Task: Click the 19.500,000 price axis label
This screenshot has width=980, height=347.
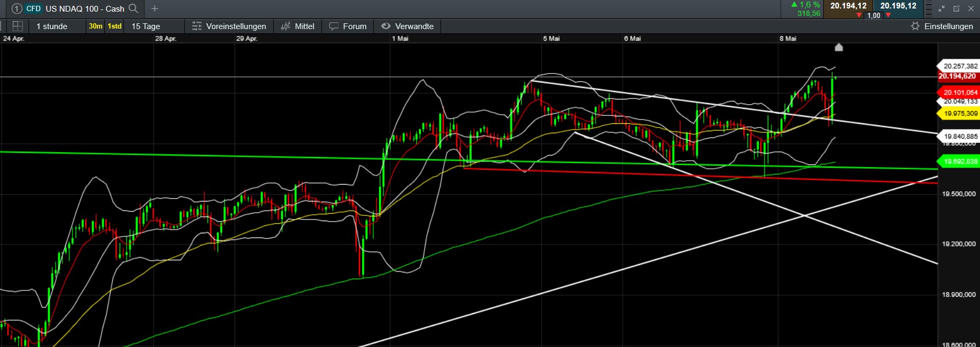Action: click(x=959, y=194)
